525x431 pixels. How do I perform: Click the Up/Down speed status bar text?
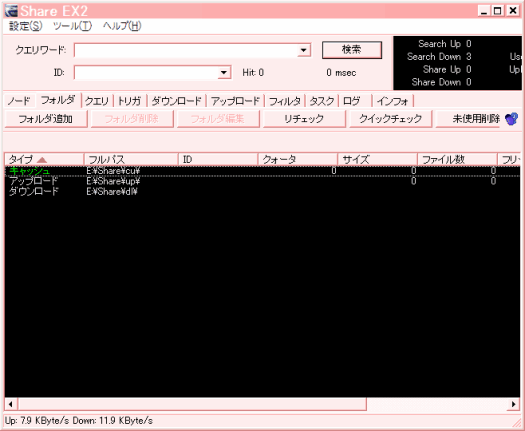tap(79, 421)
